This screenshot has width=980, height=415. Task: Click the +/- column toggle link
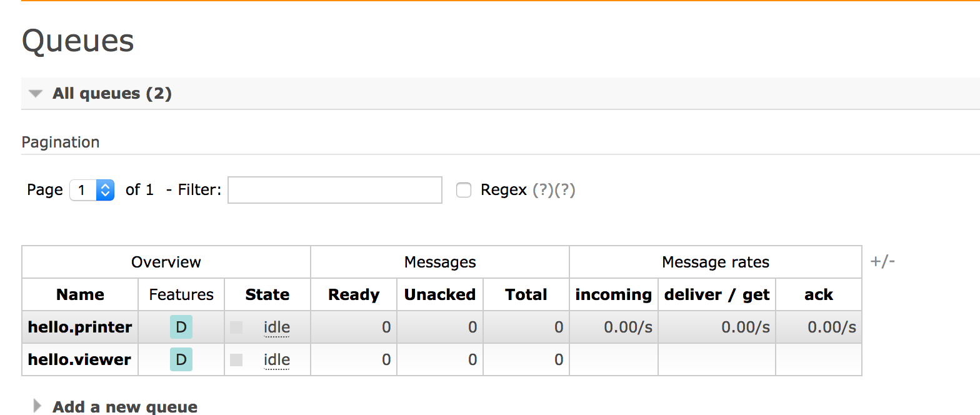pyautogui.click(x=882, y=261)
